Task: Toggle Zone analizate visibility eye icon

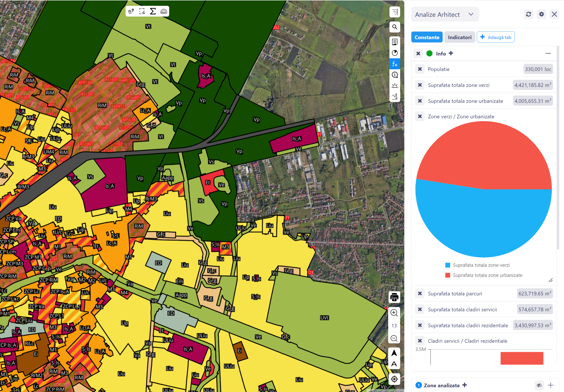Action: [539, 385]
